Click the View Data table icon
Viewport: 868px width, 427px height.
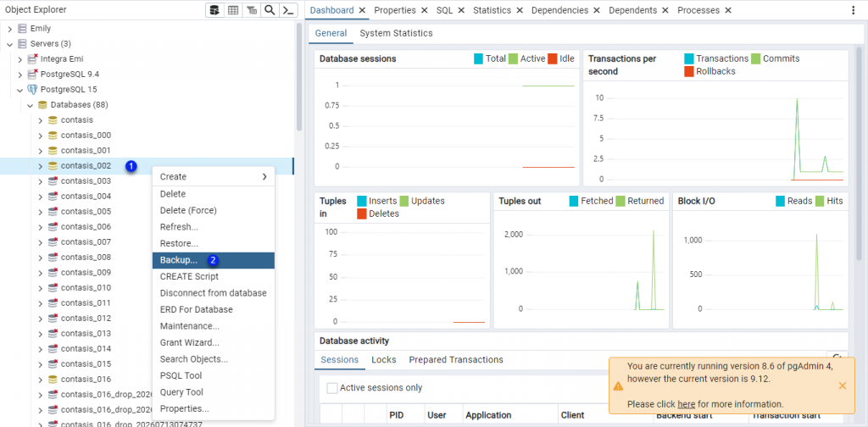[233, 10]
